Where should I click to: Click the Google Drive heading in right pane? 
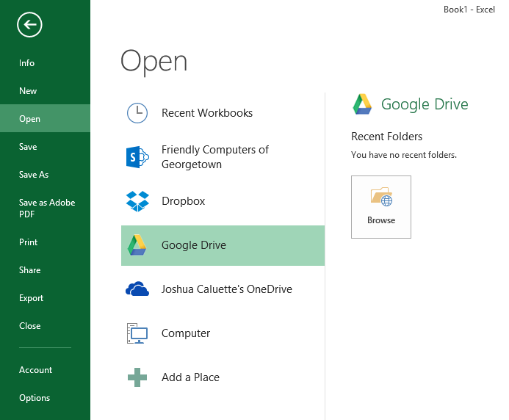425,104
